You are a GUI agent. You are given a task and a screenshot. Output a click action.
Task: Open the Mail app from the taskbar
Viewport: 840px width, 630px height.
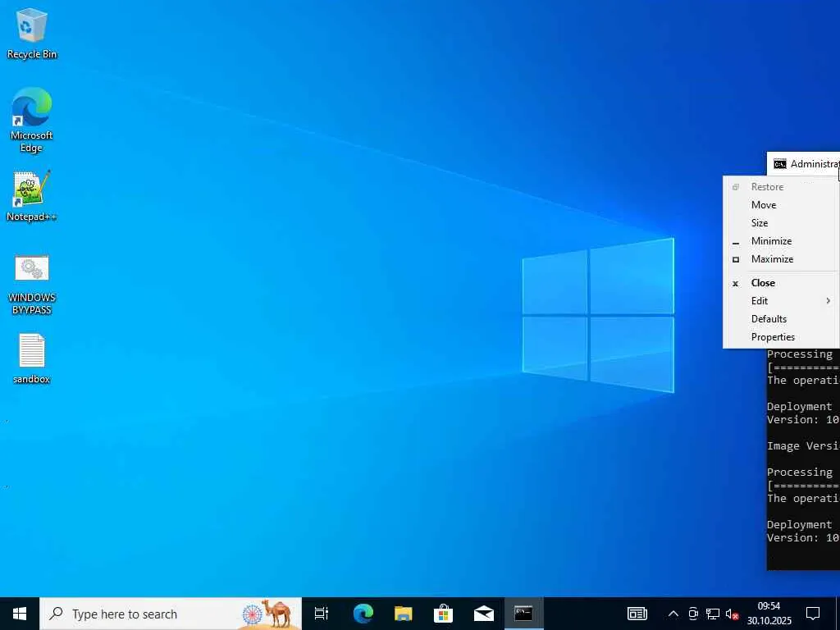pyautogui.click(x=484, y=614)
